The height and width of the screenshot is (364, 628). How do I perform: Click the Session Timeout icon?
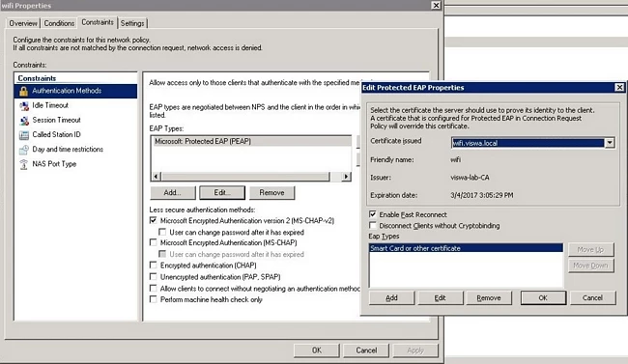24,120
